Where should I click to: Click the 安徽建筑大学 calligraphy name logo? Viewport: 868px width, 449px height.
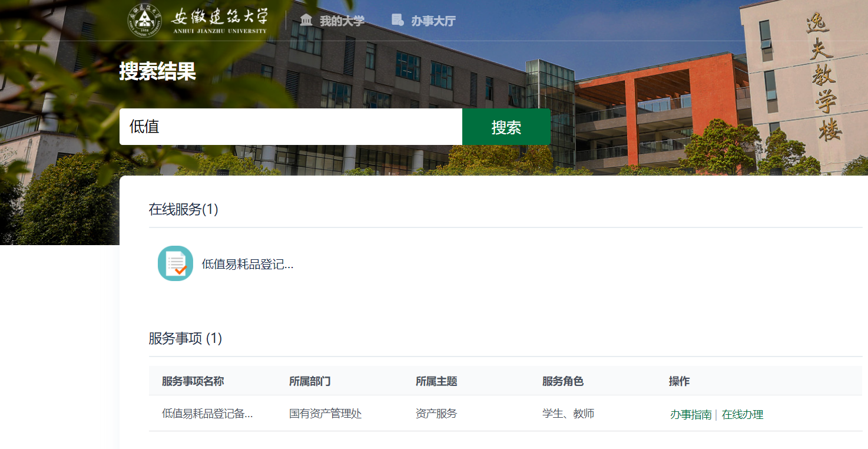[x=219, y=20]
